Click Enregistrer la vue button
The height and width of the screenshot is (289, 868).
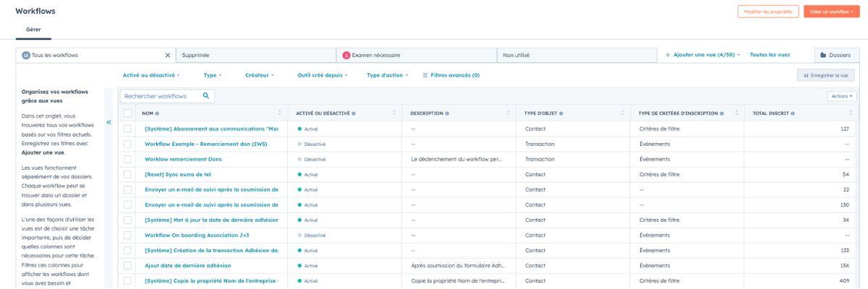coord(825,75)
